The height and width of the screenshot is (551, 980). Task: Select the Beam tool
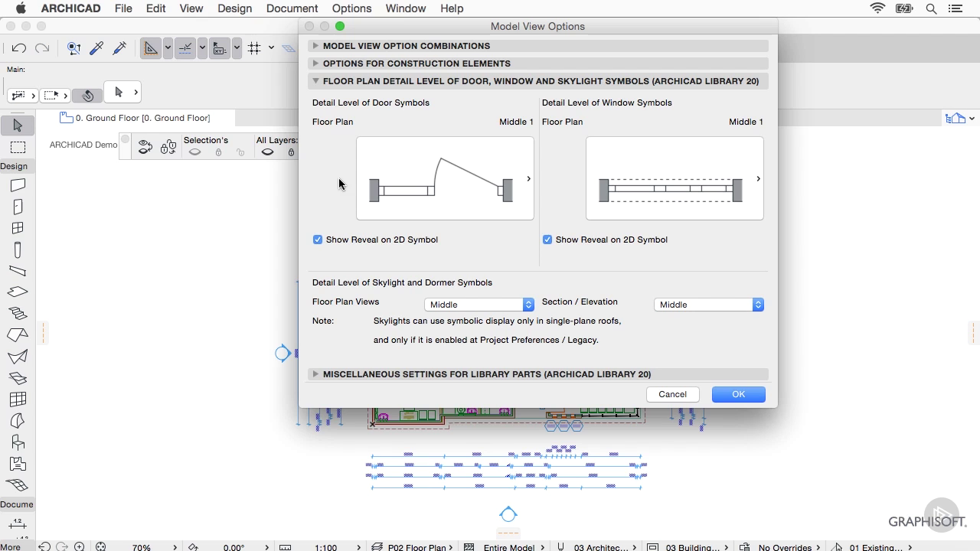pos(18,271)
